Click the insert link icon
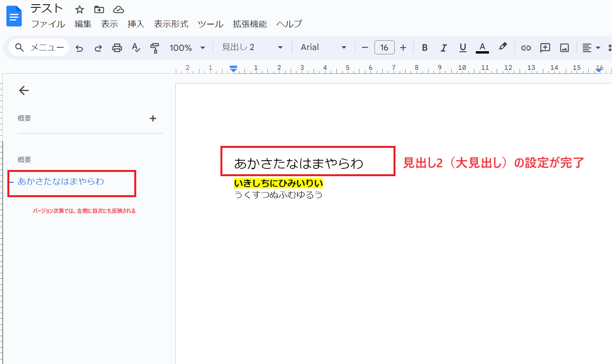612x364 pixels. click(x=526, y=48)
